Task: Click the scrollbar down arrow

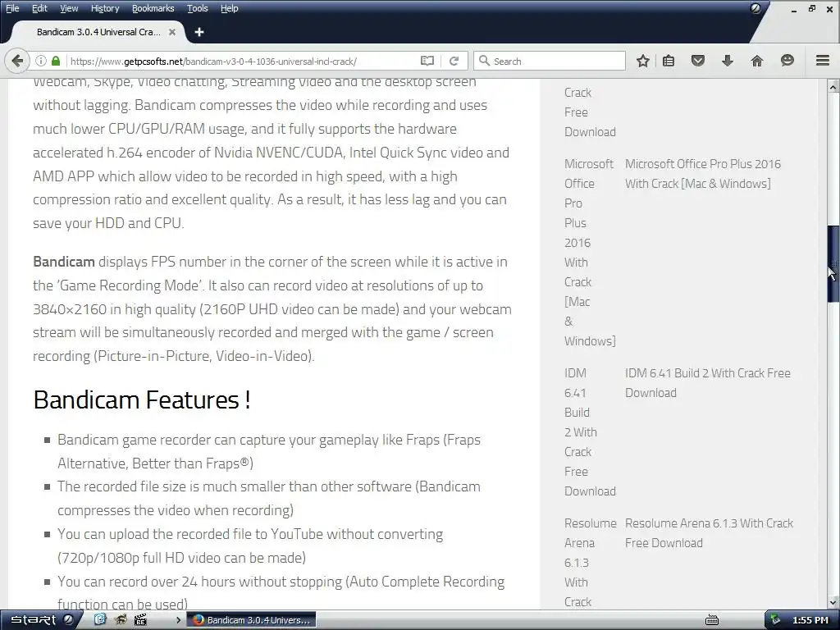Action: click(833, 602)
